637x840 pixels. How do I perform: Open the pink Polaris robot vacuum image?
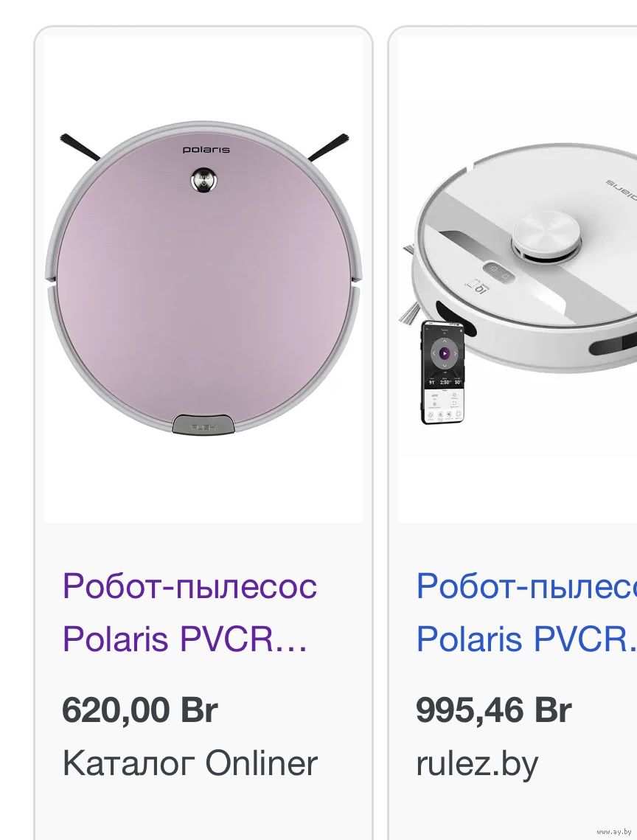click(203, 279)
